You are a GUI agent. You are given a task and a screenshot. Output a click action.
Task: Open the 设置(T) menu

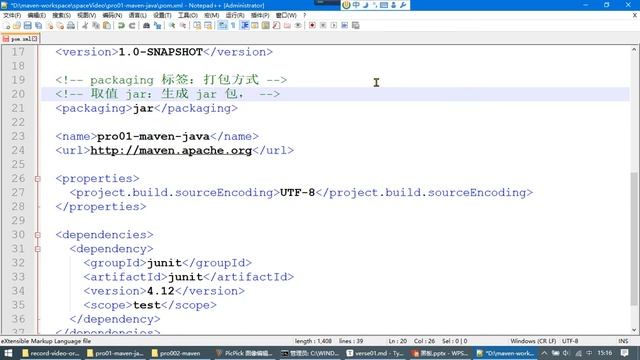coord(162,15)
